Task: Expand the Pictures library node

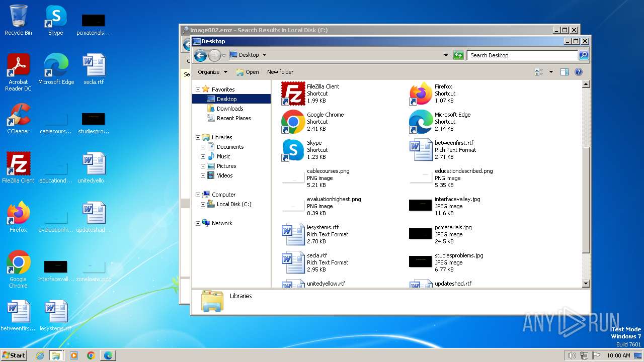Action: (203, 166)
